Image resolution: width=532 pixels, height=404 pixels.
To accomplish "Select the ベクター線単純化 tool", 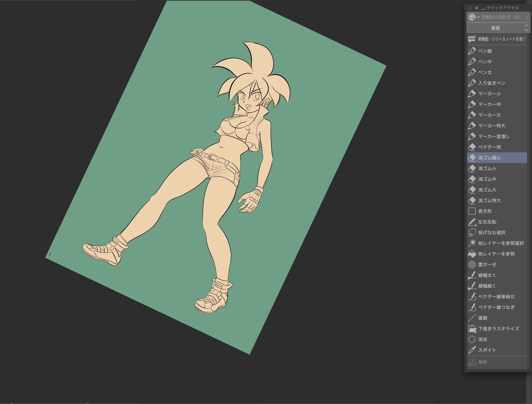I will [497, 296].
